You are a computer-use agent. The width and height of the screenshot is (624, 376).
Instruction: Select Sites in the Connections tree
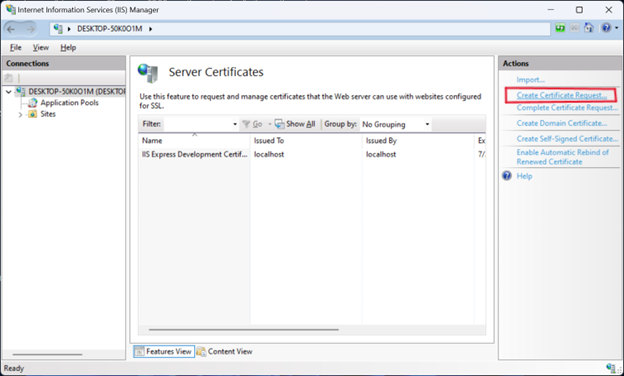coord(48,114)
